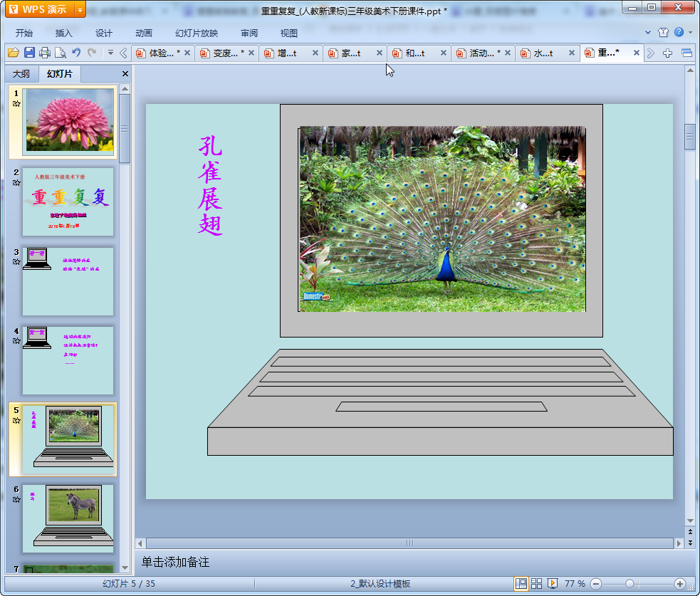Open the document tab list icon
This screenshot has height=596, width=700.
click(687, 53)
